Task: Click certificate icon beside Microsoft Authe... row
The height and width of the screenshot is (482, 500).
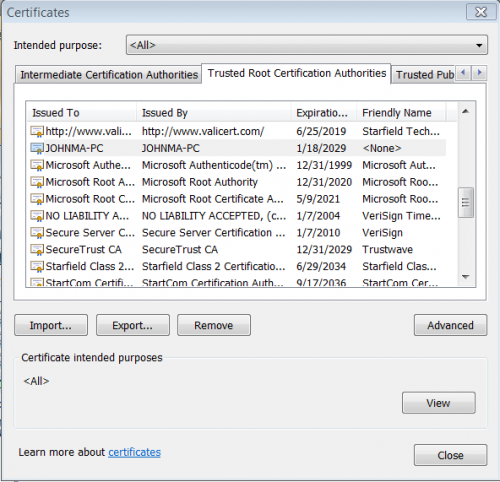Action: pos(37,165)
